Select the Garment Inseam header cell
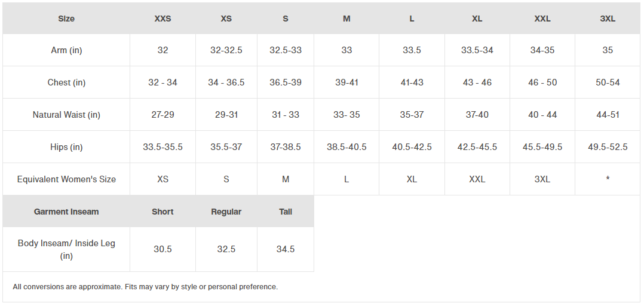 pos(66,212)
